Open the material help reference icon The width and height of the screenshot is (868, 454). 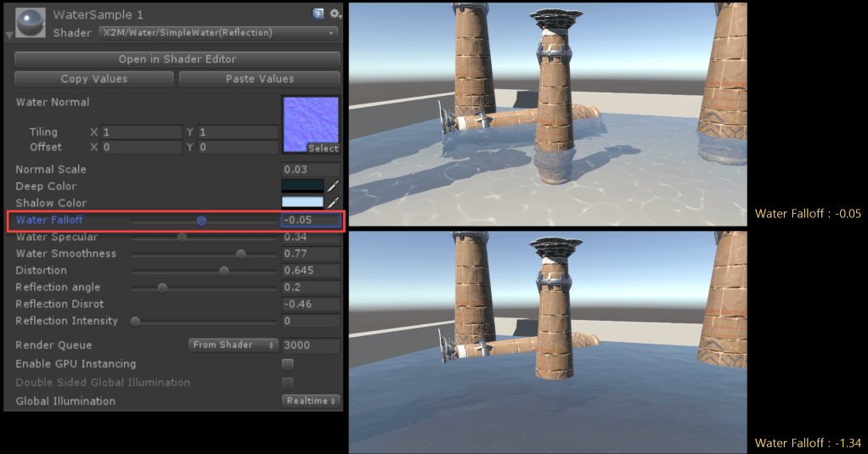(318, 14)
